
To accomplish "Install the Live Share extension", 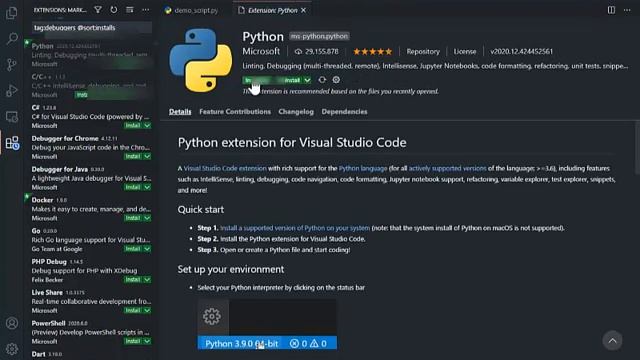I will [x=133, y=311].
